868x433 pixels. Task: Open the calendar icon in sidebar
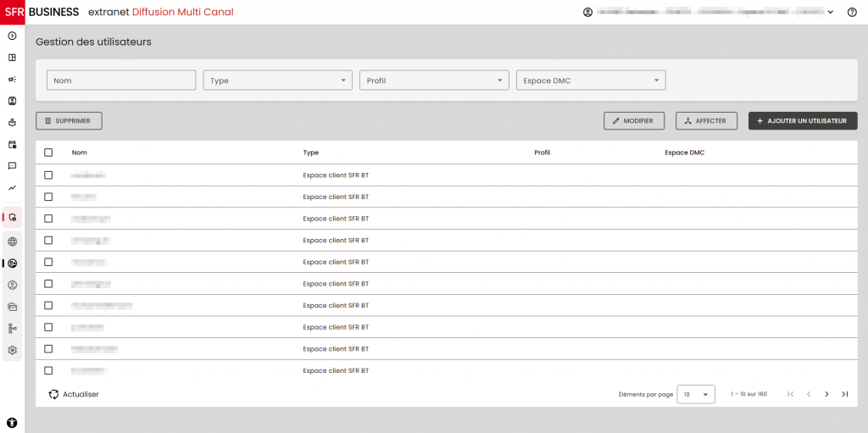[x=12, y=144]
